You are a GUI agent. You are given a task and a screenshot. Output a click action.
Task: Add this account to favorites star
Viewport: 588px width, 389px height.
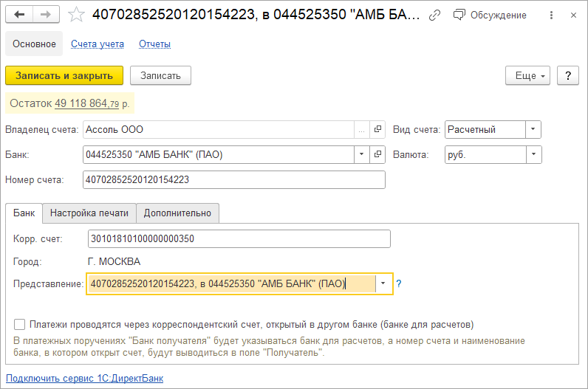(x=75, y=15)
